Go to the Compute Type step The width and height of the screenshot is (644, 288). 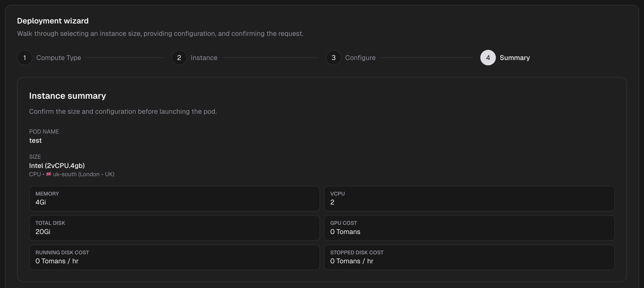(x=58, y=58)
